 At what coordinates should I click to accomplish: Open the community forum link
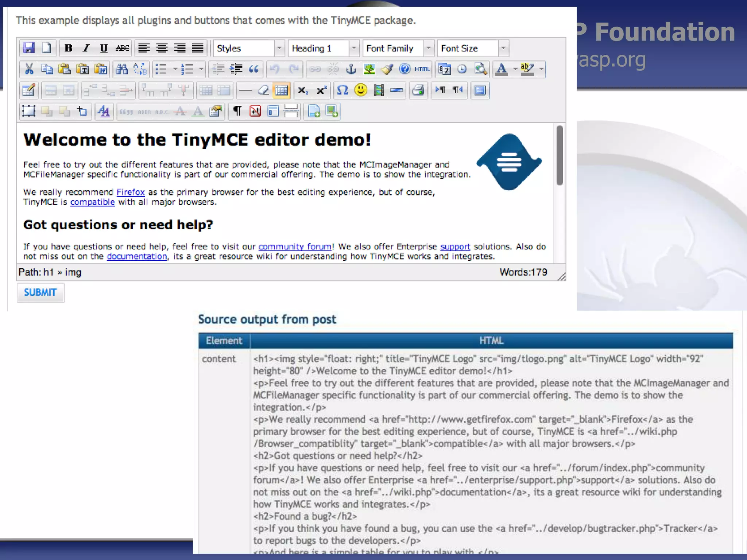[295, 247]
